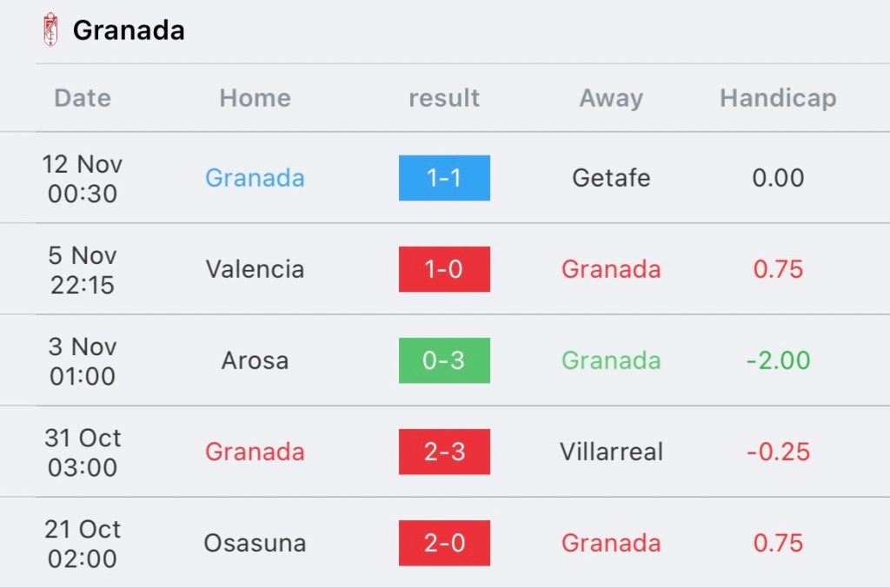This screenshot has width=890, height=588.
Task: Click the Handicap column header
Action: (x=778, y=98)
